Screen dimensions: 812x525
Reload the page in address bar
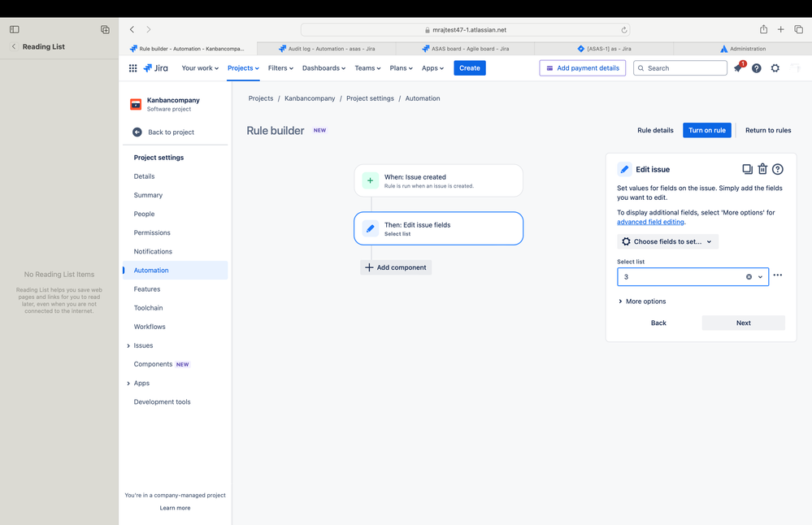(x=624, y=30)
